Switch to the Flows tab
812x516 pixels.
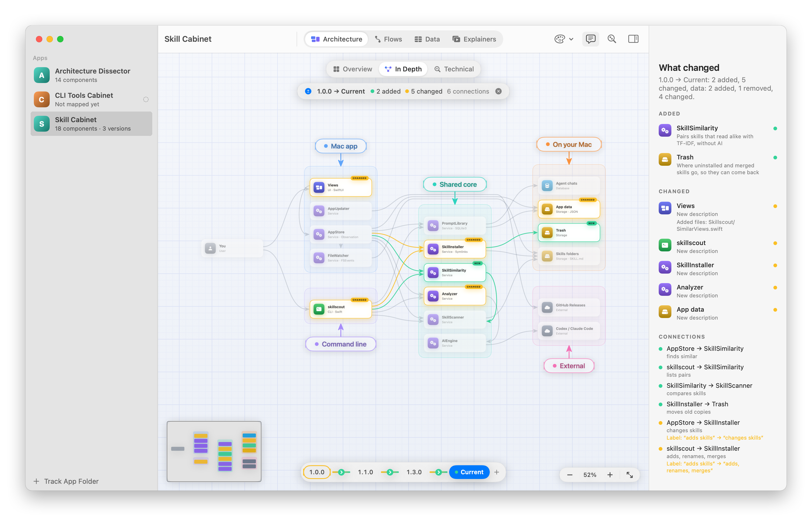(389, 39)
